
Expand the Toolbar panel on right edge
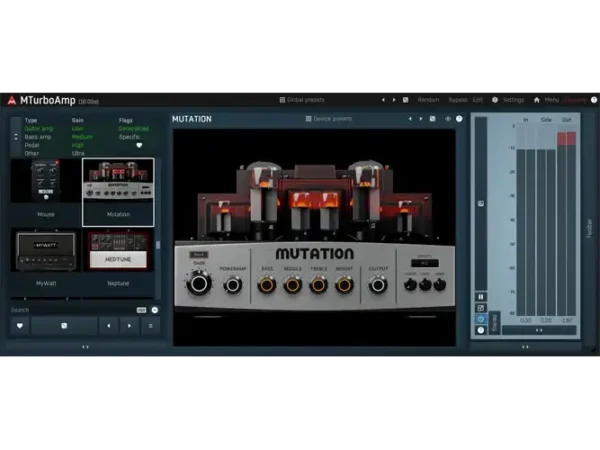589,228
